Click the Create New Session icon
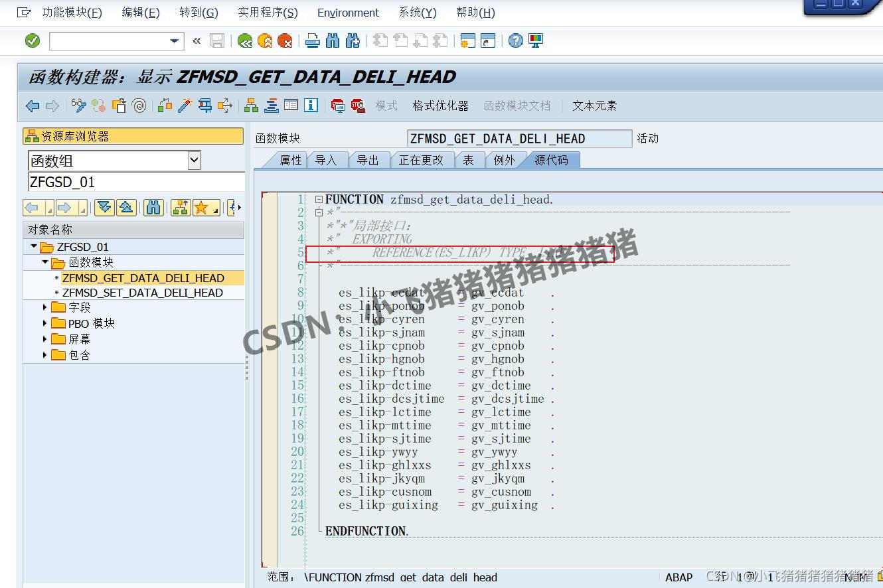Screen dimensions: 883x588 [x=468, y=40]
